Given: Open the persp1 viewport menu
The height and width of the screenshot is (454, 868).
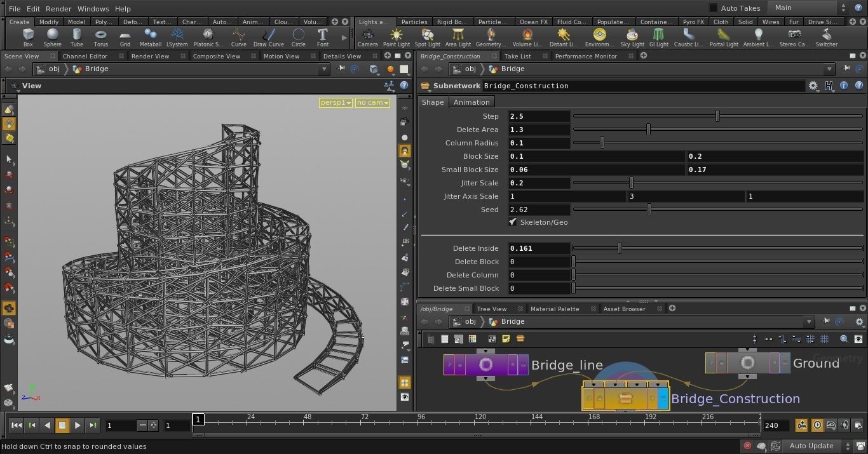Looking at the screenshot, I should [x=336, y=102].
